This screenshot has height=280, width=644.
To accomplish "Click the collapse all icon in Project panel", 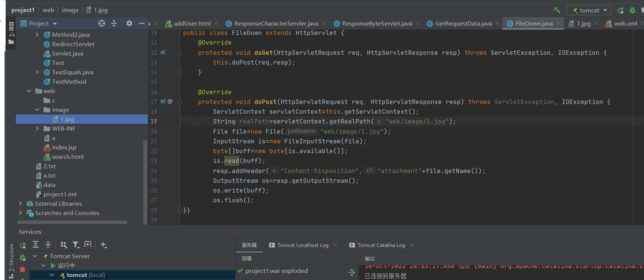I will [x=114, y=23].
